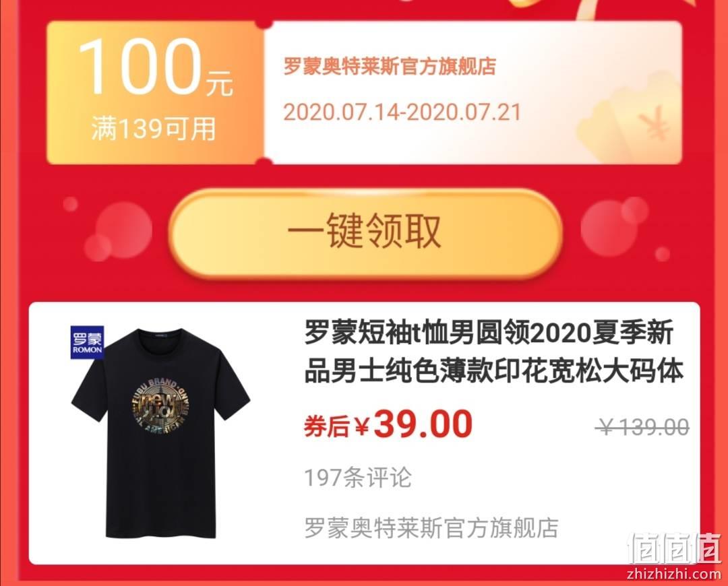The image size is (728, 586).
Task: Click store name 罗蒙奥特莱斯官方旗舰店 on coupon
Action: [390, 67]
